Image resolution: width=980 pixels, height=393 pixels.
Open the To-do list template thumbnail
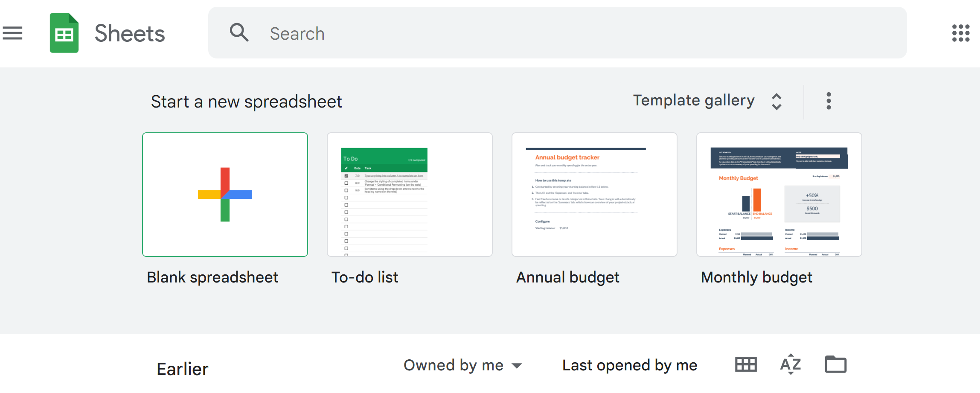click(410, 195)
